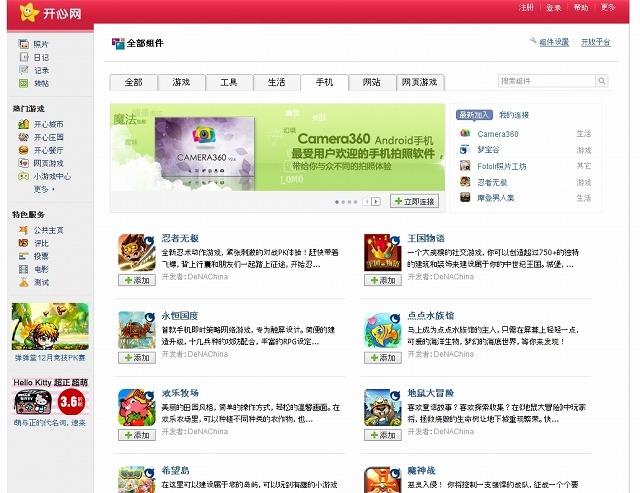Open 组件设置 link

554,42
